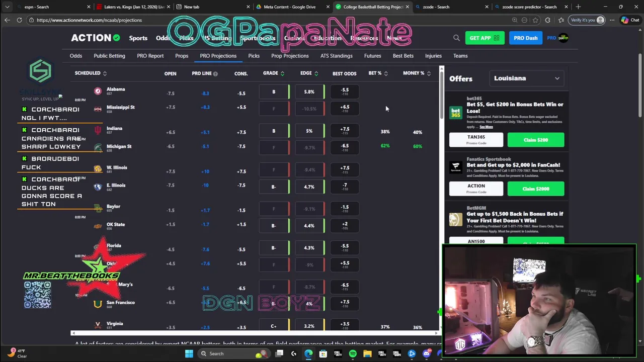Open the Prop Projections tab
Image resolution: width=644 pixels, height=362 pixels.
click(290, 56)
